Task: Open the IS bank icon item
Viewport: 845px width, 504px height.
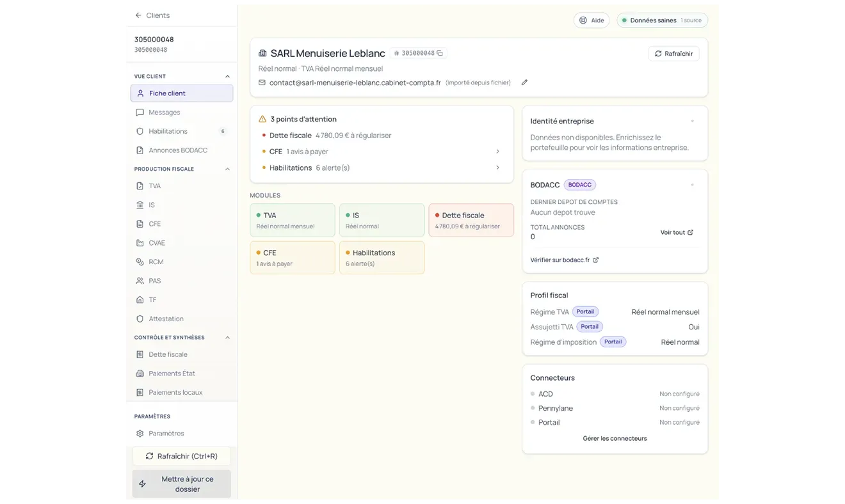Action: [140, 205]
